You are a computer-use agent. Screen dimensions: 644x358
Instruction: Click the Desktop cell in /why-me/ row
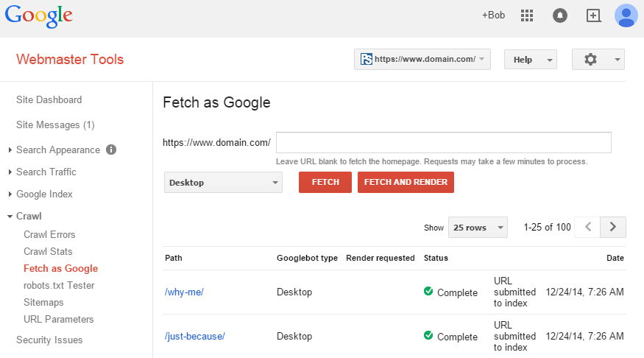[294, 292]
